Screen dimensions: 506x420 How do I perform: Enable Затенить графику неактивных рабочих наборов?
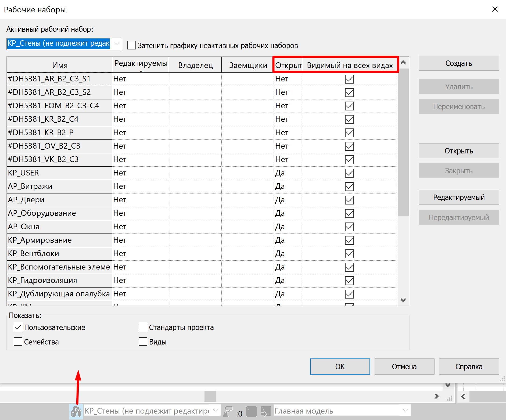coord(132,45)
